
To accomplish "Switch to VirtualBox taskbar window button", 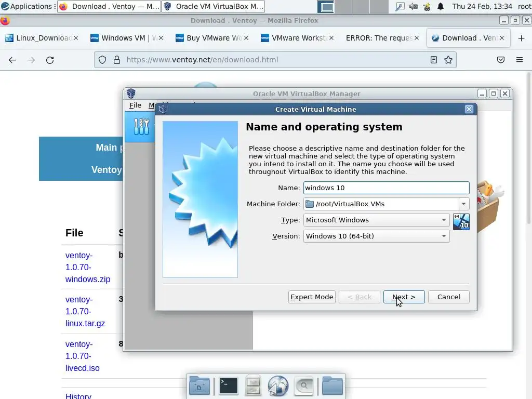I will 212,6.
